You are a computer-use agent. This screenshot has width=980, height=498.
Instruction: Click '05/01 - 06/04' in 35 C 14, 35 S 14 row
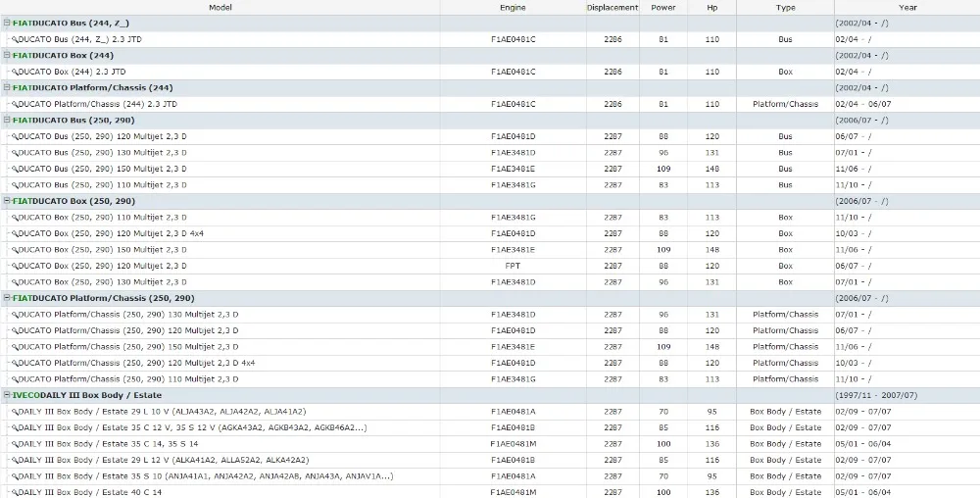click(863, 444)
